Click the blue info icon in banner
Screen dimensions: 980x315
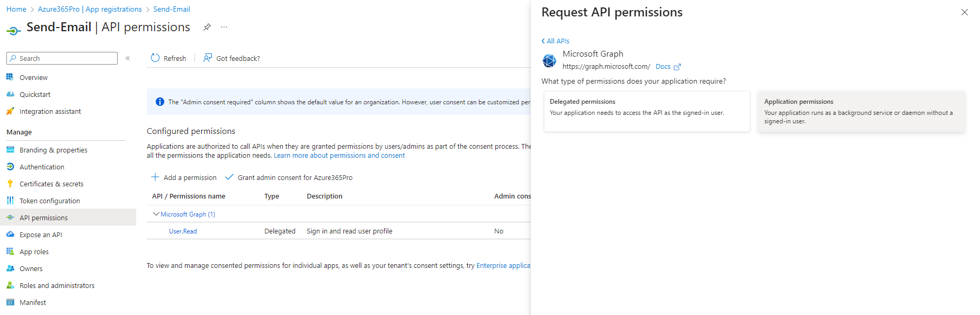tap(159, 102)
